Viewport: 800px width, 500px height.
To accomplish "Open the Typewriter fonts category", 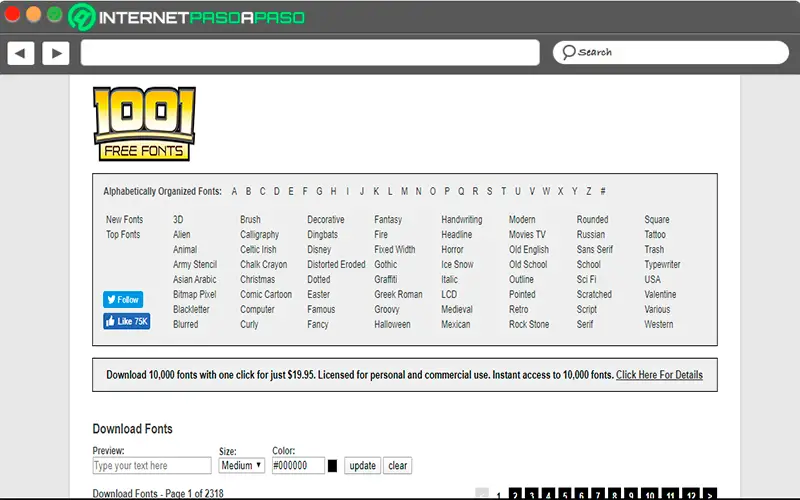I will coord(662,264).
